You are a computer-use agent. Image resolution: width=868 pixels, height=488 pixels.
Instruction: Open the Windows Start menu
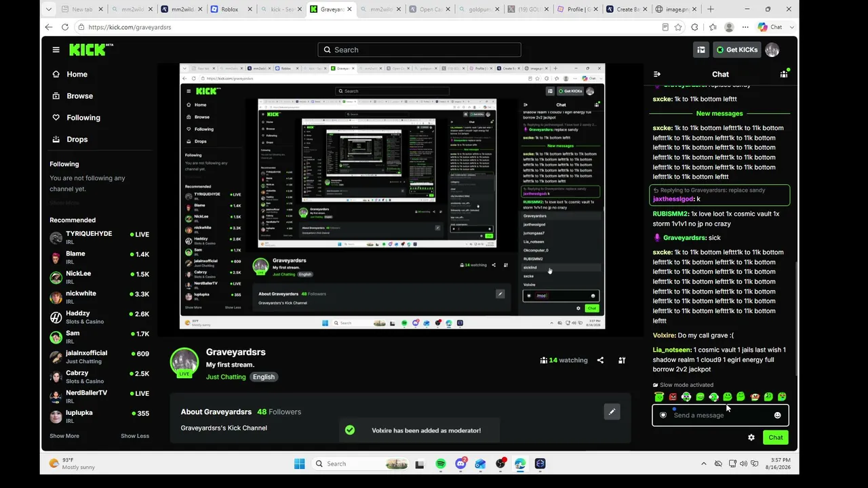pos(300,464)
